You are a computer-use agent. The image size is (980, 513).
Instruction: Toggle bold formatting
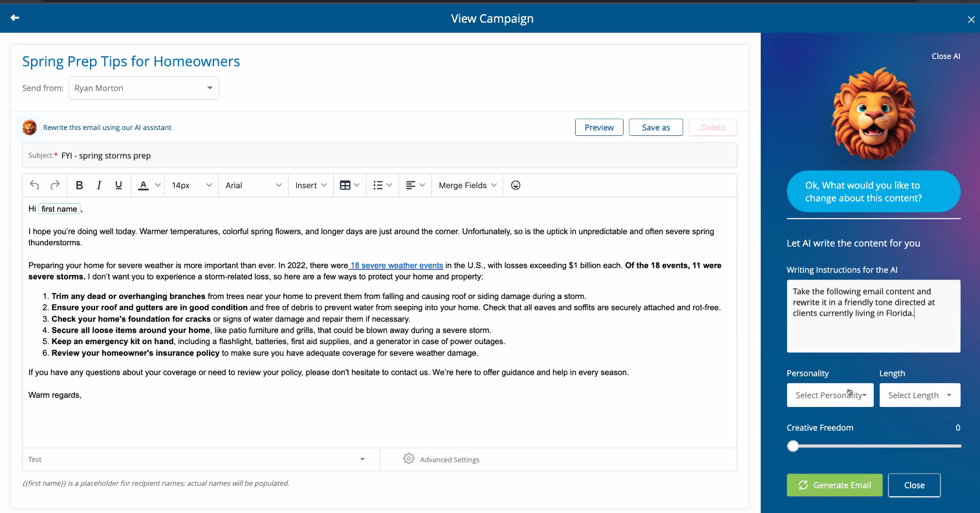(x=80, y=185)
